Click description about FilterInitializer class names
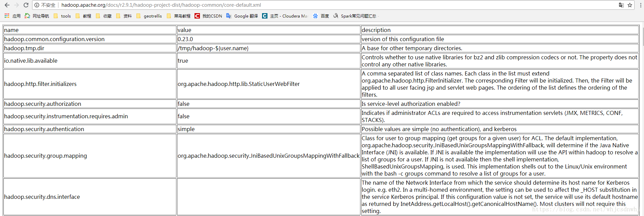 499,84
